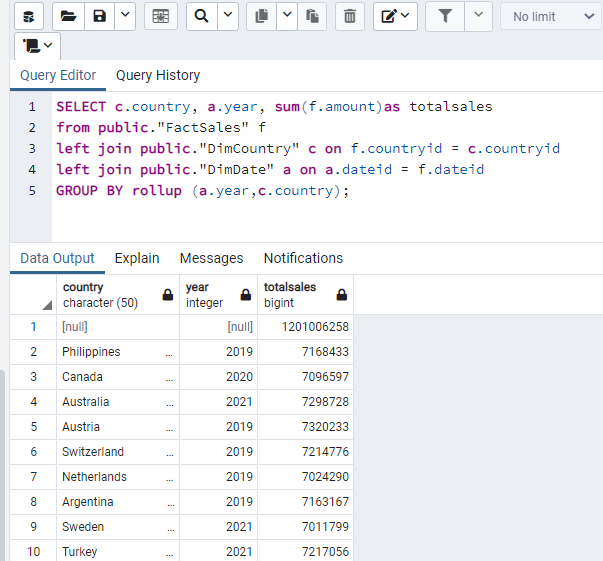
Task: Select all rows via corner triangle
Action: [47, 305]
